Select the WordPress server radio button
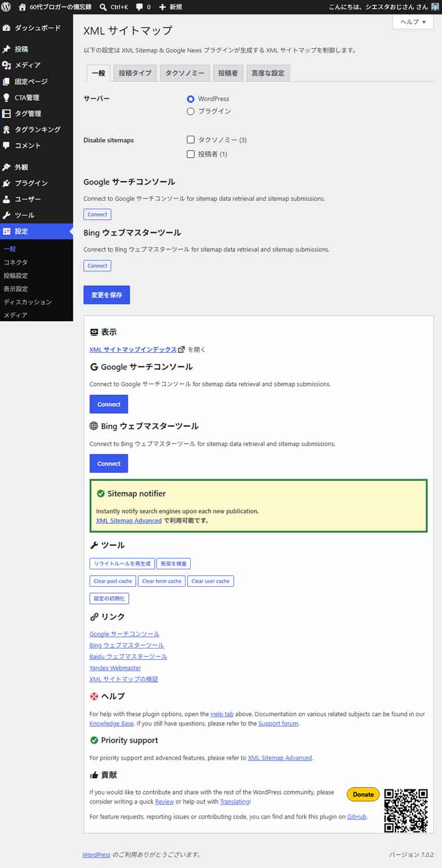Image resolution: width=442 pixels, height=868 pixels. point(190,99)
